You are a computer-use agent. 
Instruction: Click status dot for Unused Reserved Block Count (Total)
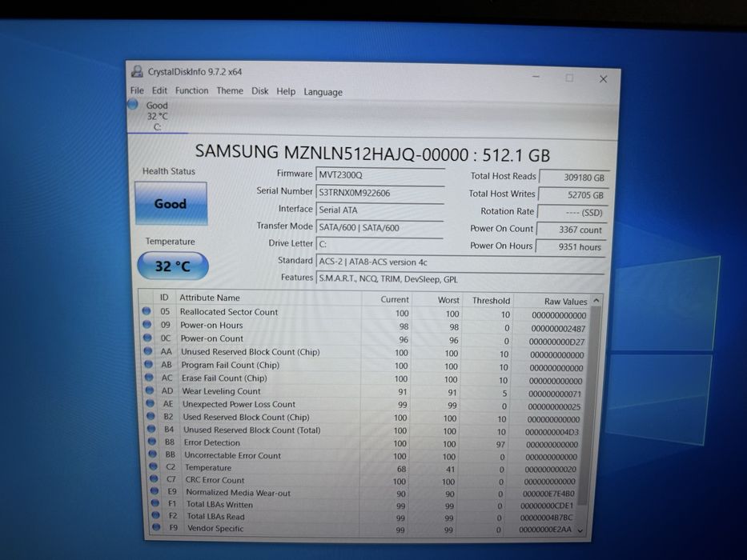tap(151, 429)
